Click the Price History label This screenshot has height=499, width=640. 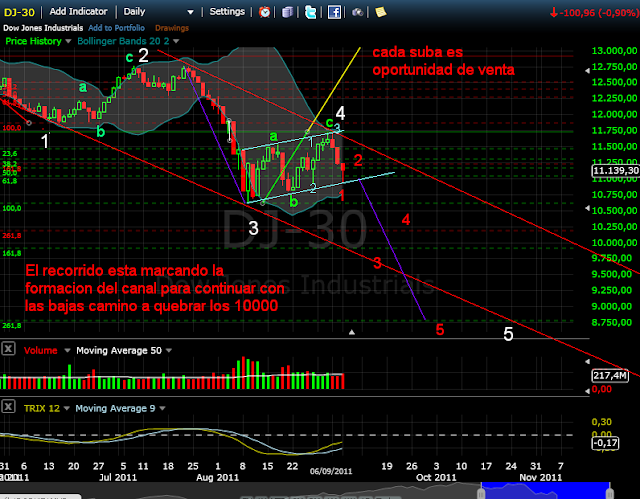[33, 41]
